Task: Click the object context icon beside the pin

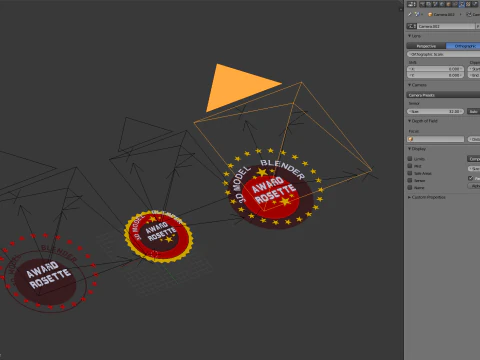Action: point(417,14)
